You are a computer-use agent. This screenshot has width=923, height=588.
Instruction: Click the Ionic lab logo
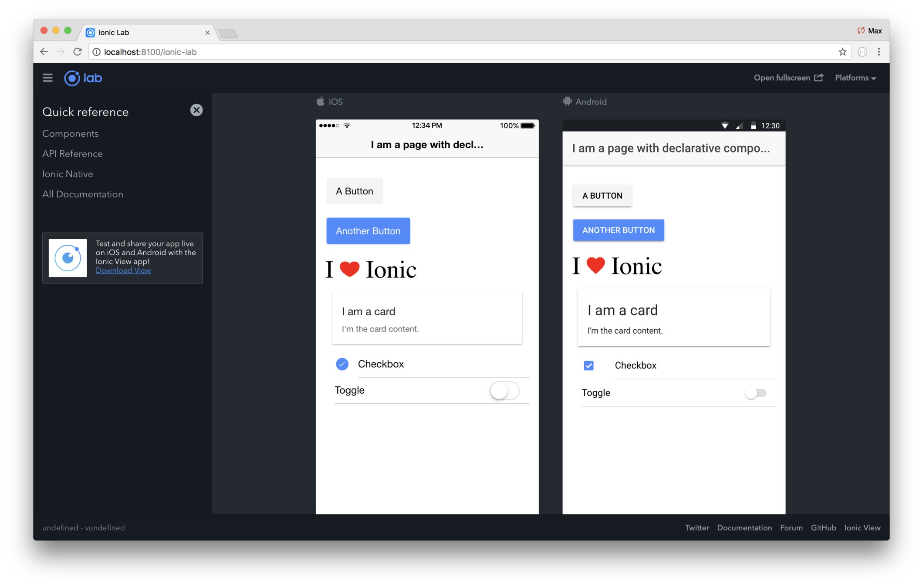pos(83,78)
